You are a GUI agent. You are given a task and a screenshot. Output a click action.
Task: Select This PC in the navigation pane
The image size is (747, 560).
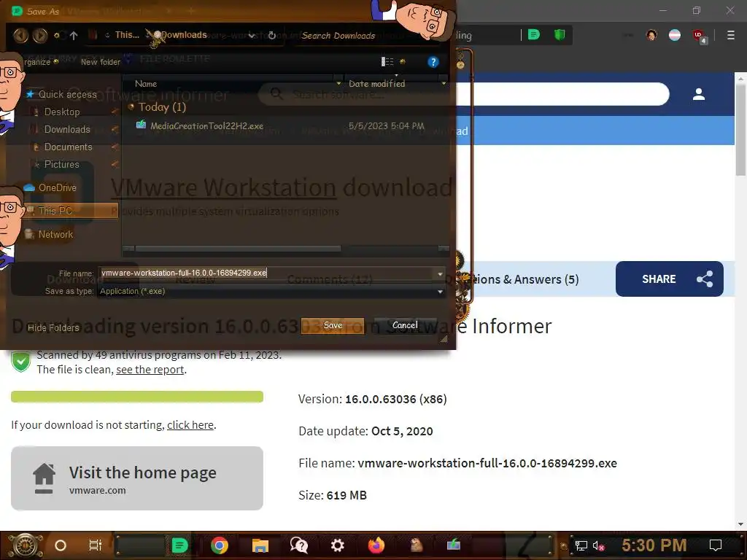point(71,211)
